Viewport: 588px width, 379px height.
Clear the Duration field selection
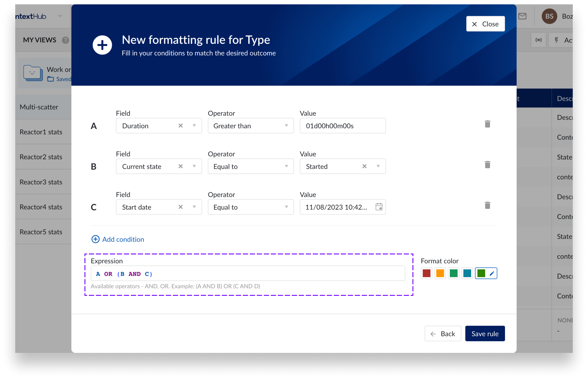181,126
